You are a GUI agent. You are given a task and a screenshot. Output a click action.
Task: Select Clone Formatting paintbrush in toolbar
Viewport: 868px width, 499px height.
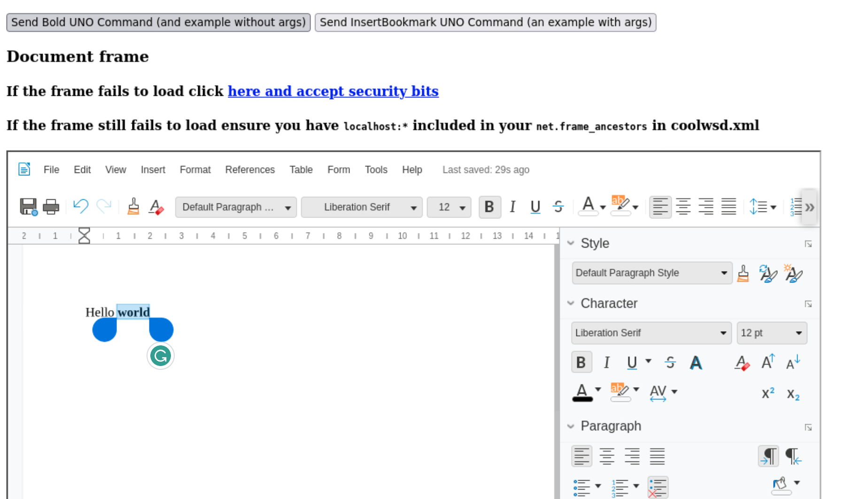point(133,206)
